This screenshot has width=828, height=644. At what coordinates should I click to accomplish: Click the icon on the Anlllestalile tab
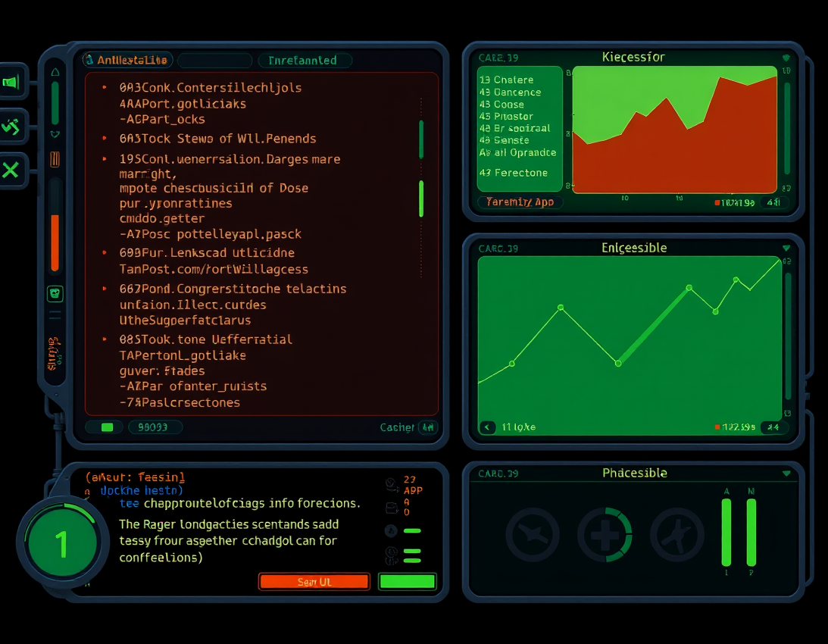[89, 60]
